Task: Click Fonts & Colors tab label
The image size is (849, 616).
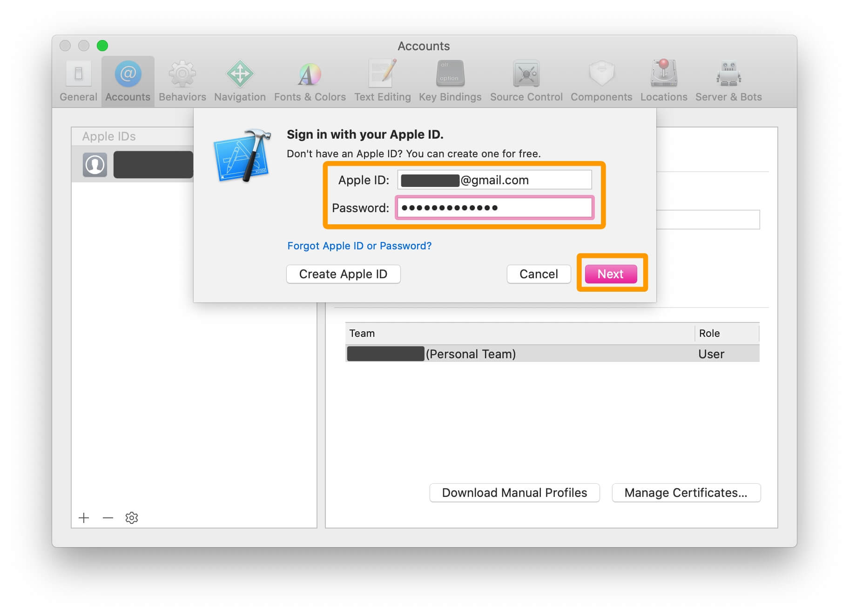Action: click(x=310, y=97)
